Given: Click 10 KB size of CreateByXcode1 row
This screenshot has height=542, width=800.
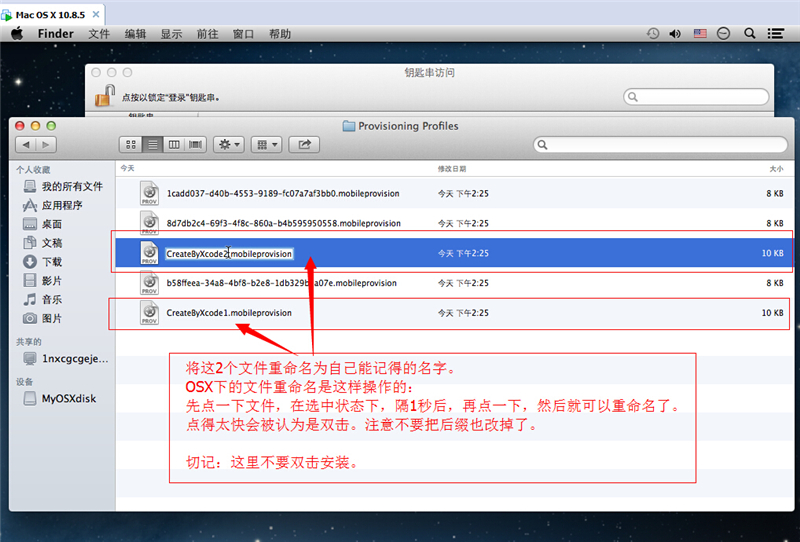Looking at the screenshot, I should pos(772,313).
